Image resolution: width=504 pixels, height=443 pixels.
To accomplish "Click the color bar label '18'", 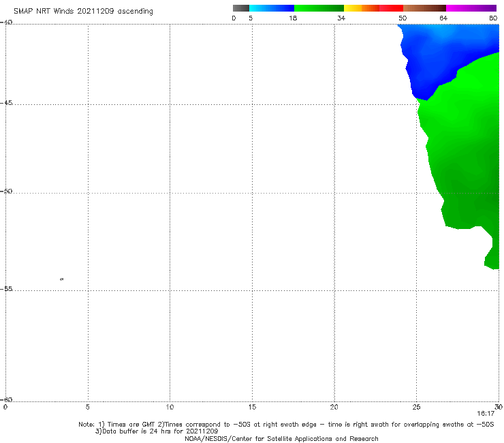I will 293,18.
